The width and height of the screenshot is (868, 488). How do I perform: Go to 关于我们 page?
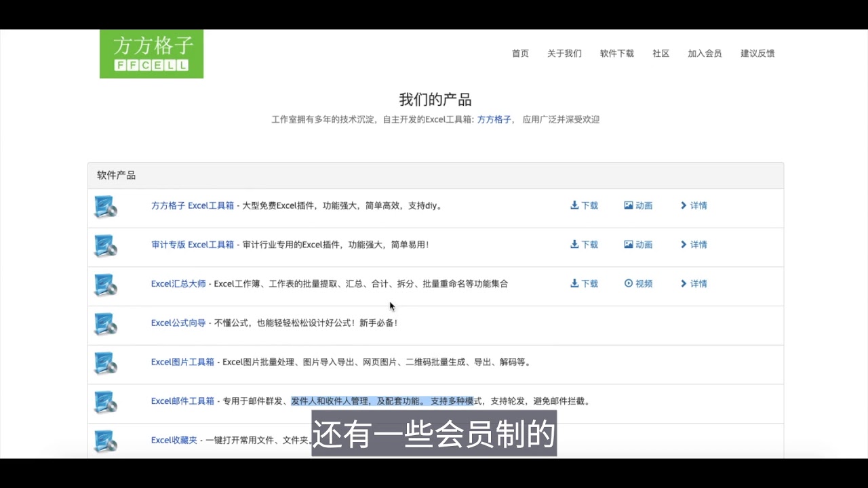(564, 54)
